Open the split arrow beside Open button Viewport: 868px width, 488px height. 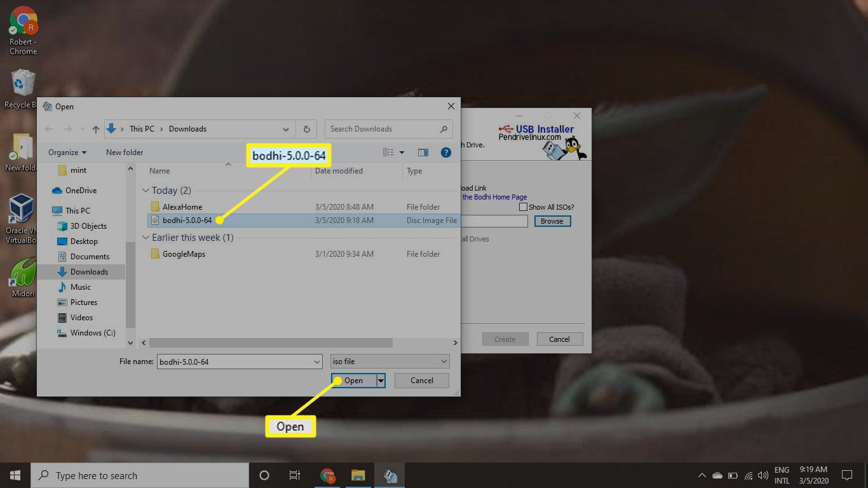[381, 381]
